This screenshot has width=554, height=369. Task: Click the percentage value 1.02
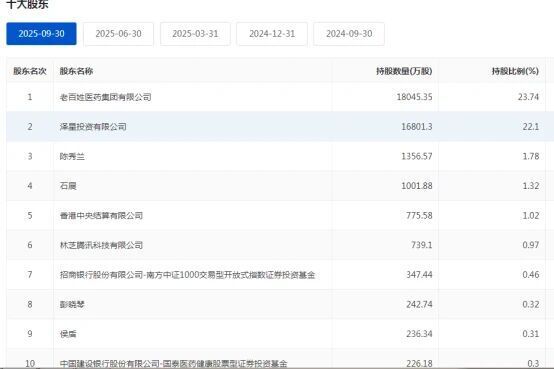[531, 216]
